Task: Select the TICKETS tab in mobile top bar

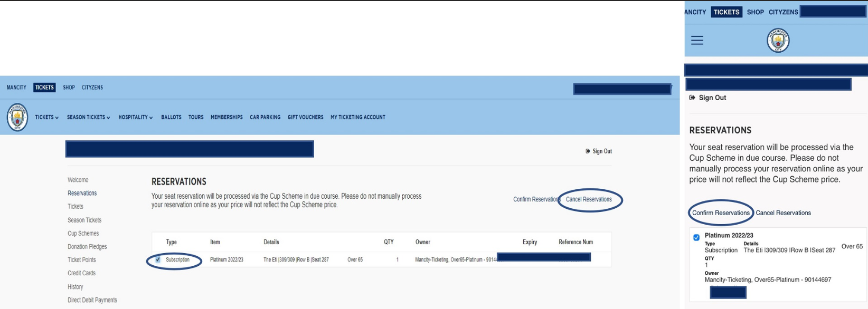Action: 727,12
